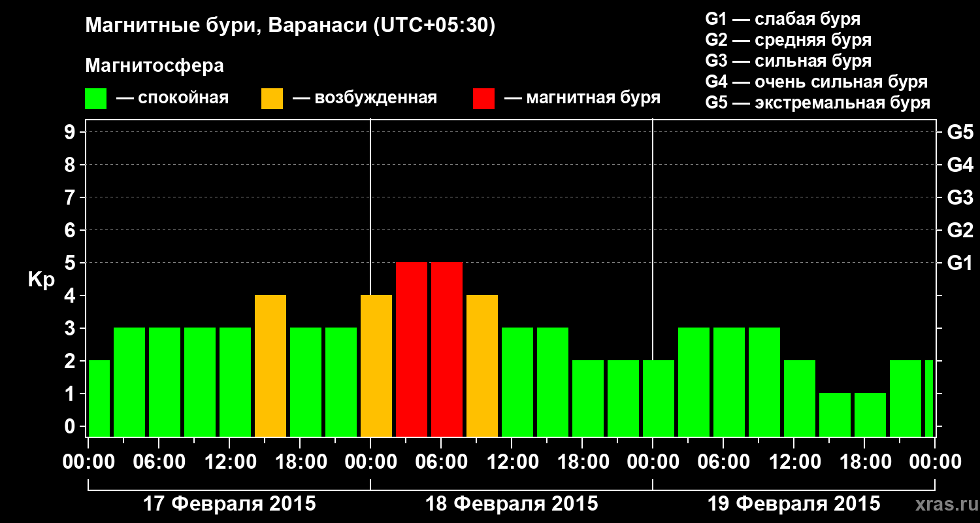Click the 'Kp' axis label
The image size is (980, 523).
pos(41,280)
